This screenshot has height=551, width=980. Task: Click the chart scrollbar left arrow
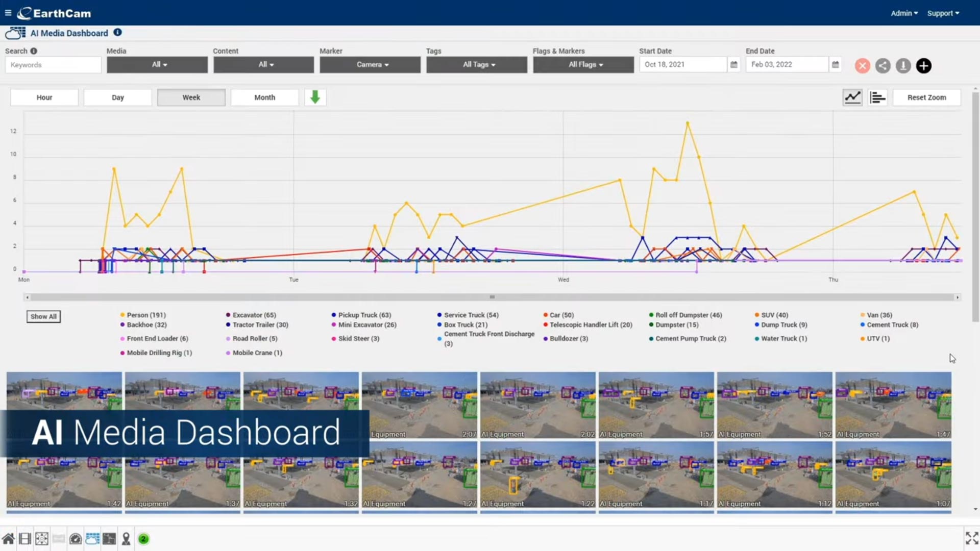[27, 297]
